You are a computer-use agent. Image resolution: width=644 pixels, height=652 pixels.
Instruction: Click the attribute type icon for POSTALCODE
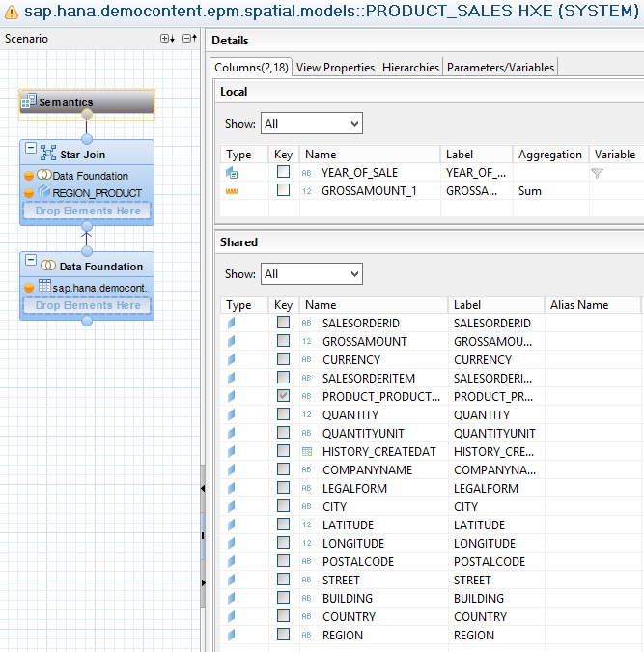(x=231, y=561)
